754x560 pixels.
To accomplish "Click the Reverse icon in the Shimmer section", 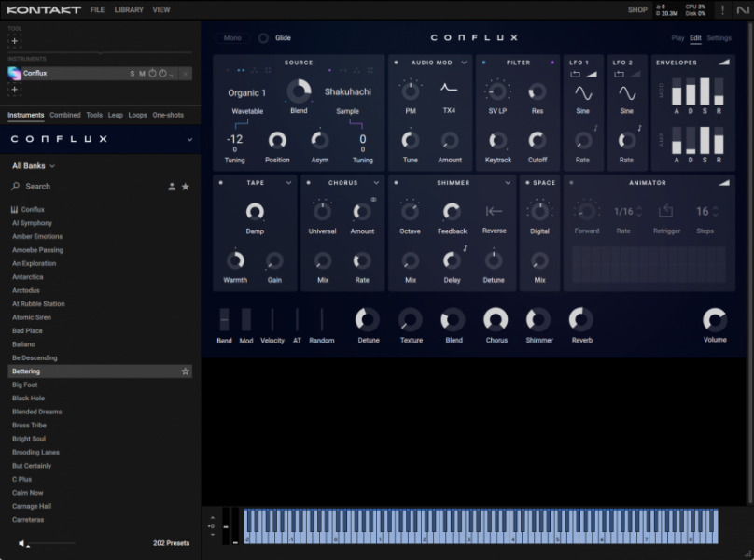I will 494,213.
